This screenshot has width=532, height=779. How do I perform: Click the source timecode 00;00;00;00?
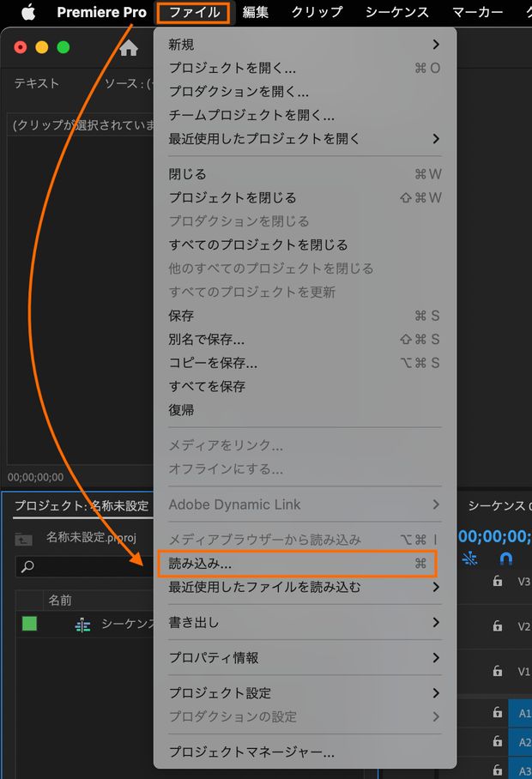point(35,477)
